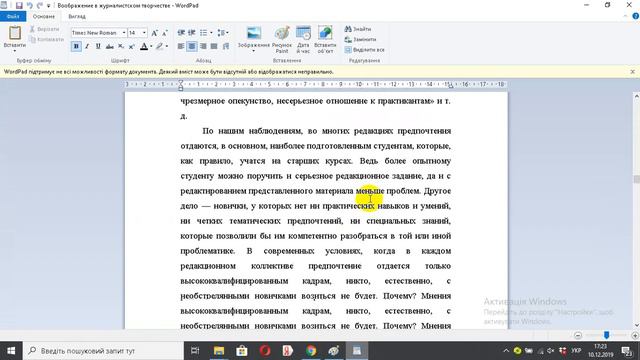Image resolution: width=640 pixels, height=360 pixels.
Task: Click the Вставити paste icon
Action: pos(15,33)
